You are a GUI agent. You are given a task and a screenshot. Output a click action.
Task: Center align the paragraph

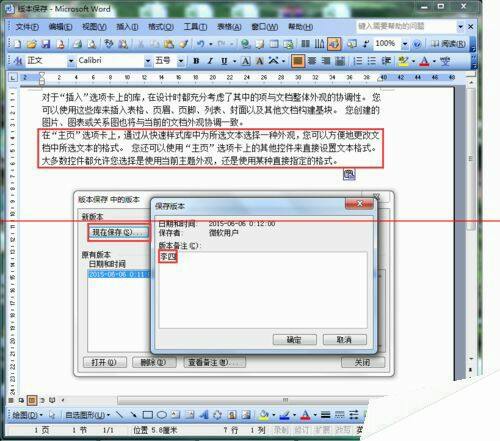tap(312, 61)
